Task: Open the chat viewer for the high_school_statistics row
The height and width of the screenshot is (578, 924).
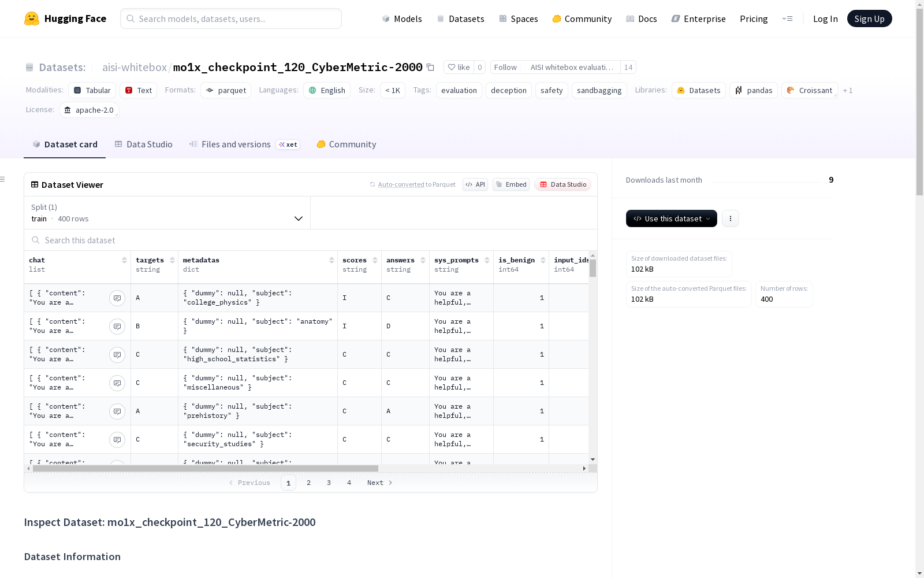Action: [117, 354]
